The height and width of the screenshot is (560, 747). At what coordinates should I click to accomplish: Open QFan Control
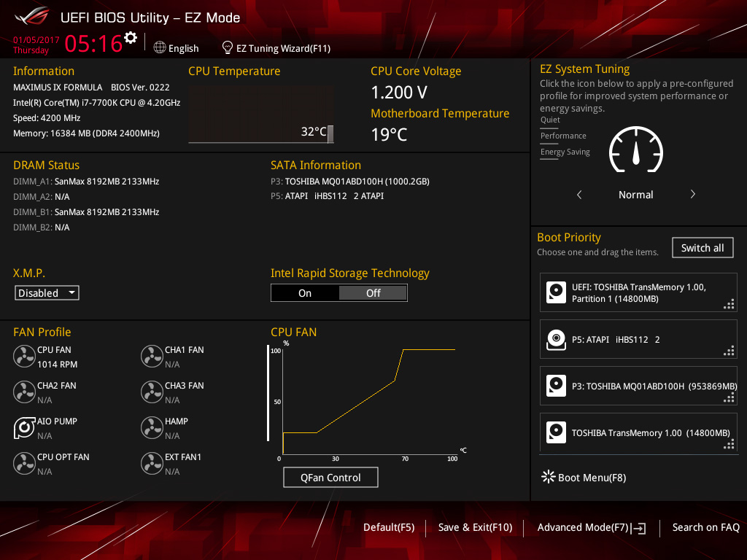[x=330, y=477]
